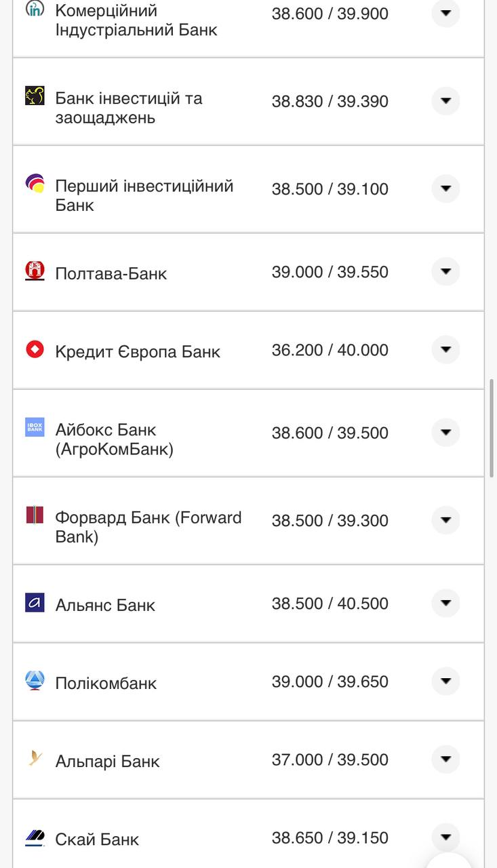Click the Форвард Банк logo icon
The height and width of the screenshot is (868, 497).
pos(35,515)
